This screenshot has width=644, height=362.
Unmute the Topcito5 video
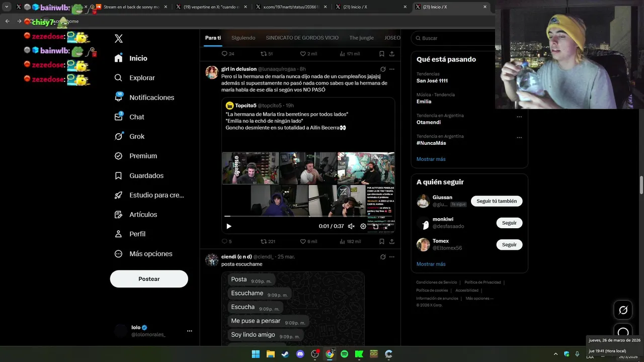pyautogui.click(x=351, y=226)
